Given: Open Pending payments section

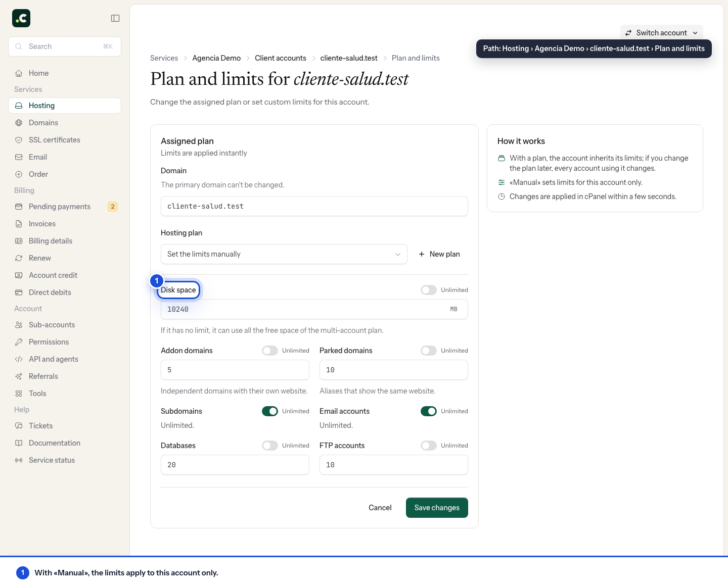Looking at the screenshot, I should (65, 207).
